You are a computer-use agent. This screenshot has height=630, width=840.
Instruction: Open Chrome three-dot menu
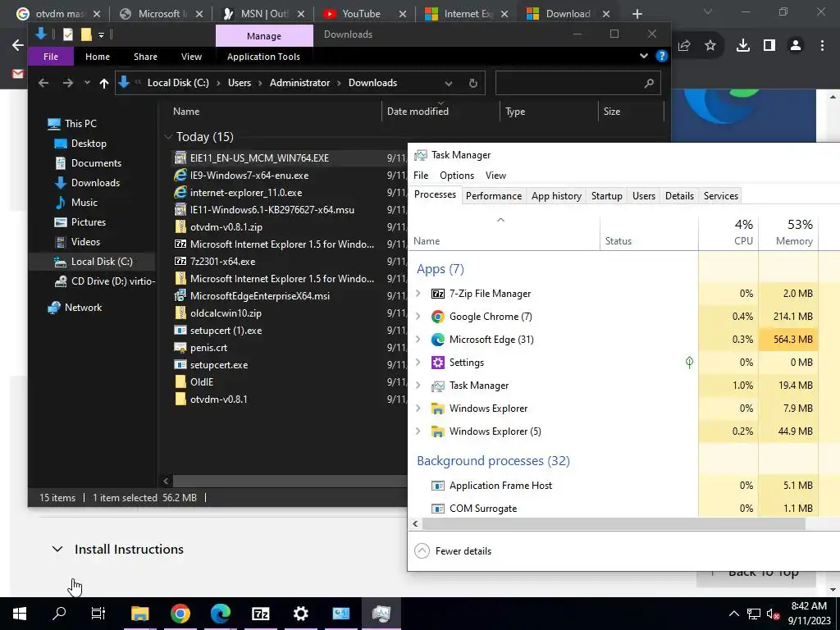822,46
